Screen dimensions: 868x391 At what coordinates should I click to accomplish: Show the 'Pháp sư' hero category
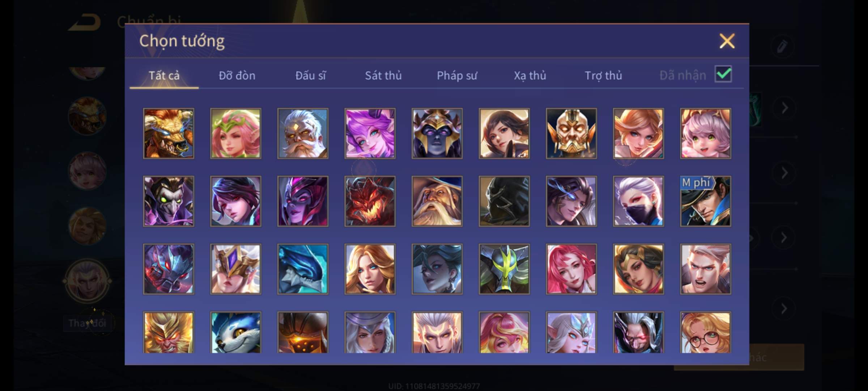point(457,75)
